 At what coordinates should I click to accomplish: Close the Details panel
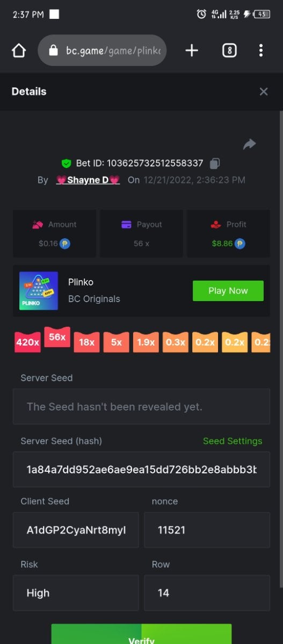coord(264,92)
